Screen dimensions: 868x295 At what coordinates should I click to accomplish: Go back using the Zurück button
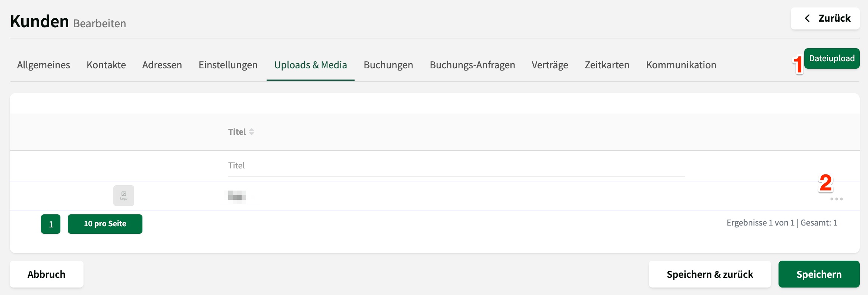825,18
